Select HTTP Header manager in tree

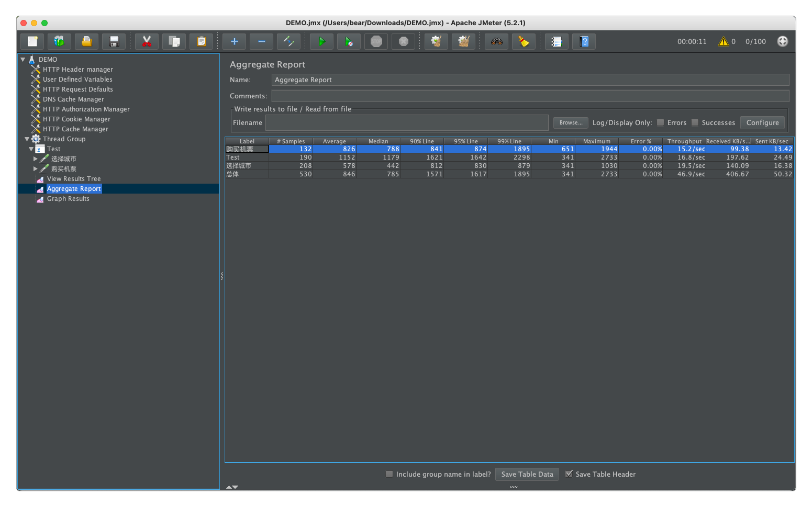coord(77,70)
